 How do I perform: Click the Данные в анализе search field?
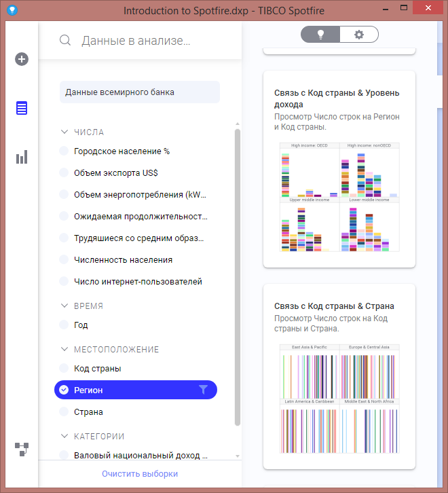[136, 40]
